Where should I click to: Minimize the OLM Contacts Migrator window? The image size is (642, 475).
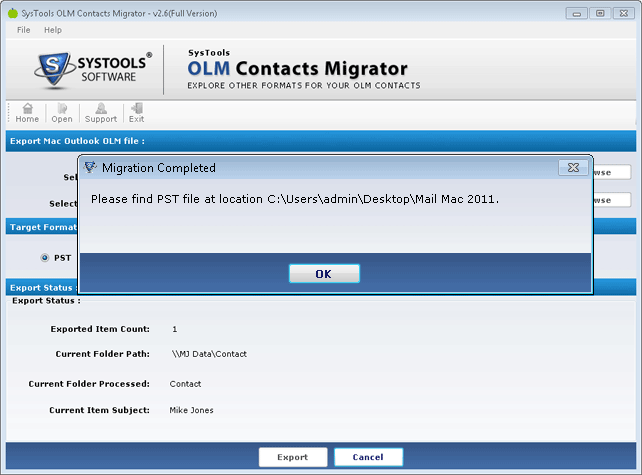tap(576, 14)
